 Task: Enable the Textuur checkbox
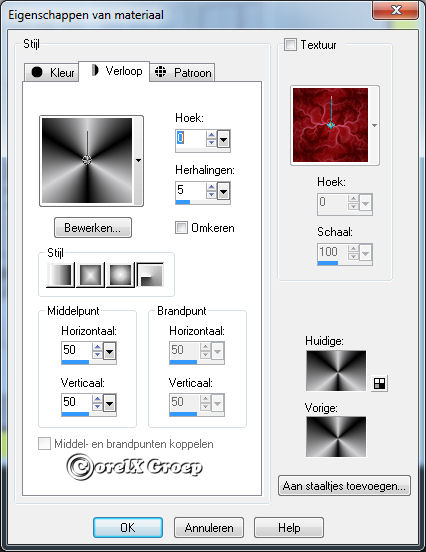tap(290, 45)
